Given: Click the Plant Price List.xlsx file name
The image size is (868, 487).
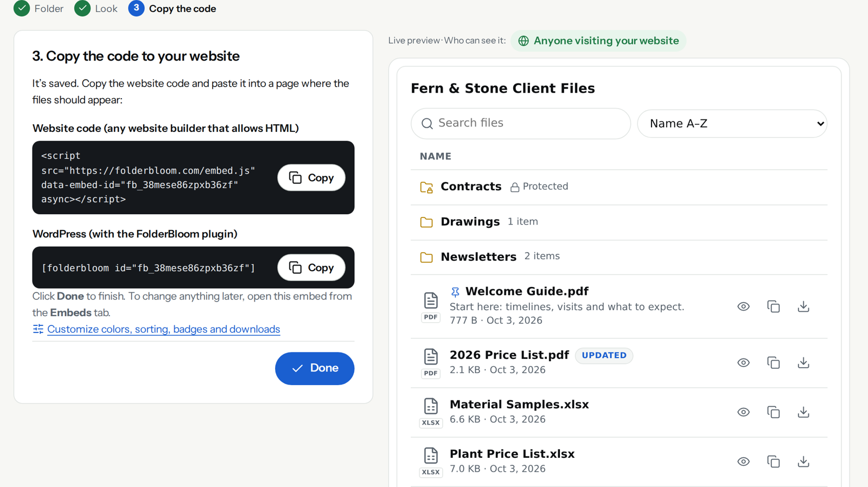Looking at the screenshot, I should (x=512, y=454).
